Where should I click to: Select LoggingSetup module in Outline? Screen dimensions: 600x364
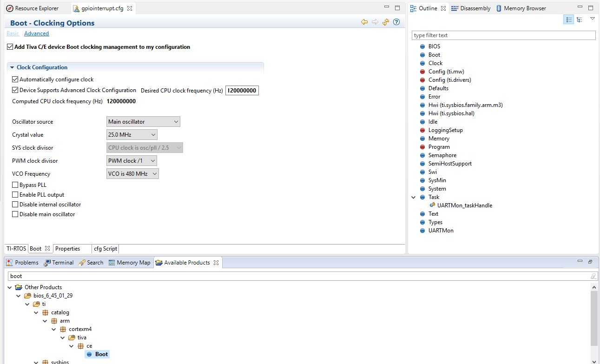coord(445,130)
